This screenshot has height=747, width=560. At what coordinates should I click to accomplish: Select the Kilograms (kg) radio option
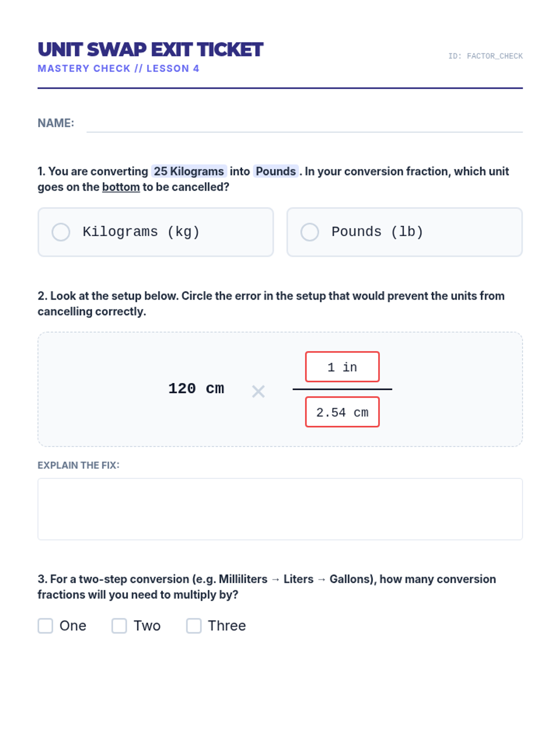pos(61,232)
